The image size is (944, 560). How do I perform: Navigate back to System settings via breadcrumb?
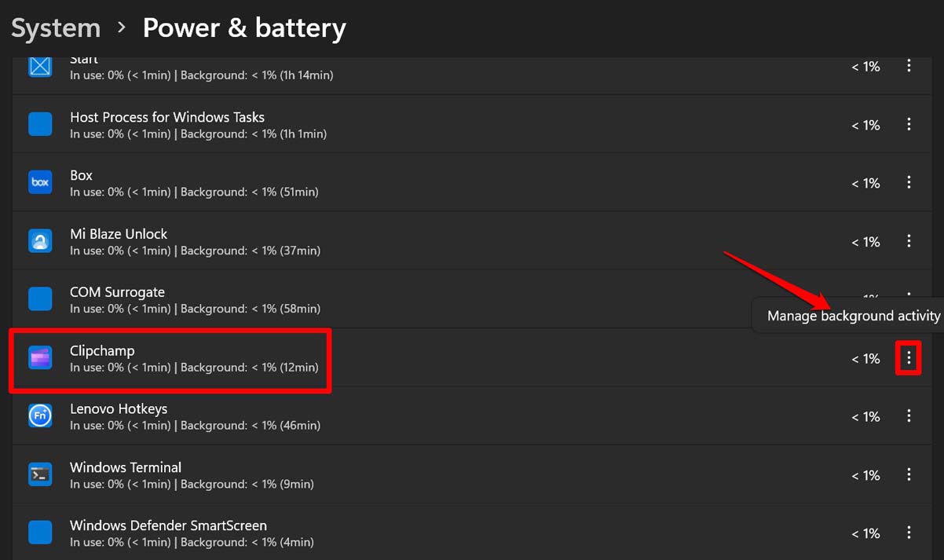tap(55, 27)
